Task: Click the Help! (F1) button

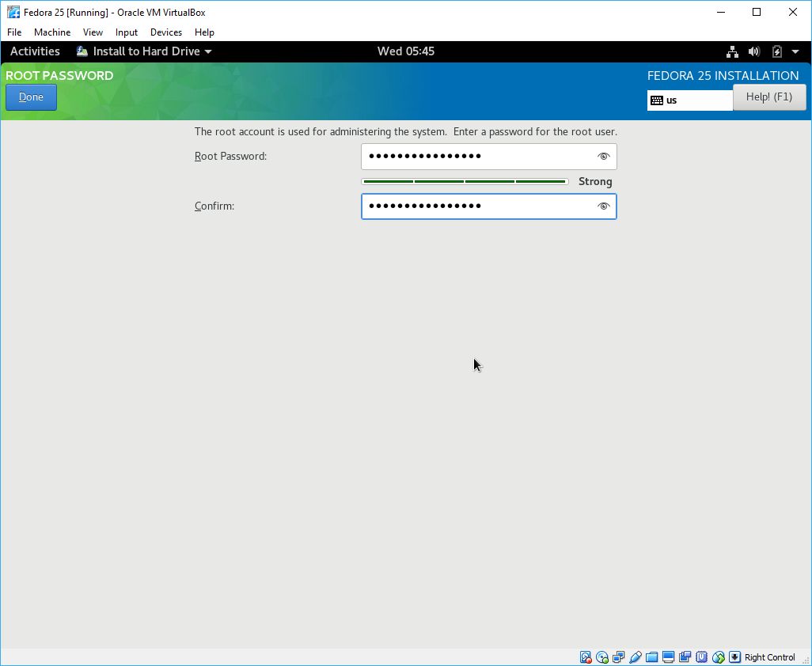Action: [769, 97]
